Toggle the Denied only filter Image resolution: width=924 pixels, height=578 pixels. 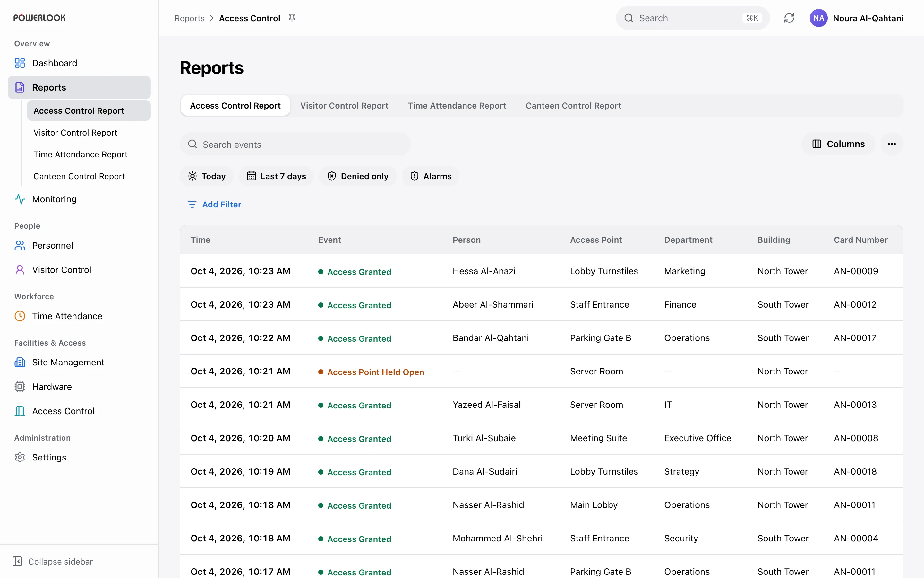(358, 176)
